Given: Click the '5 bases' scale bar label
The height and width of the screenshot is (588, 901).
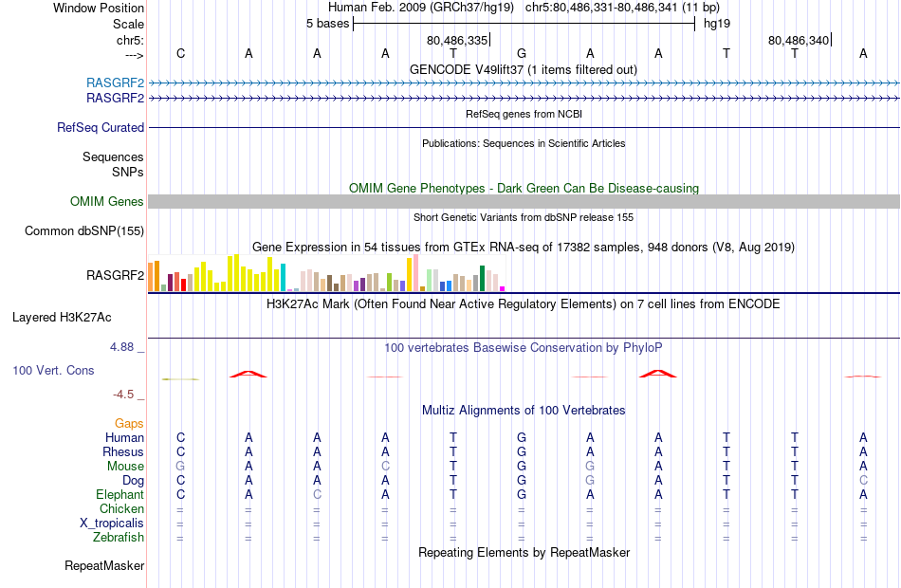Looking at the screenshot, I should point(327,24).
